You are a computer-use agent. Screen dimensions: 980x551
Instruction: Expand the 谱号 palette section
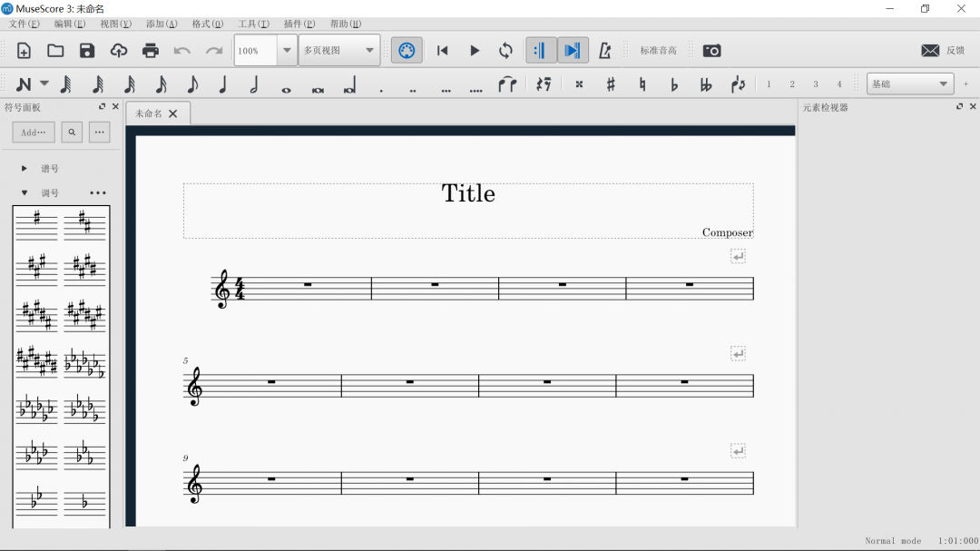[24, 169]
